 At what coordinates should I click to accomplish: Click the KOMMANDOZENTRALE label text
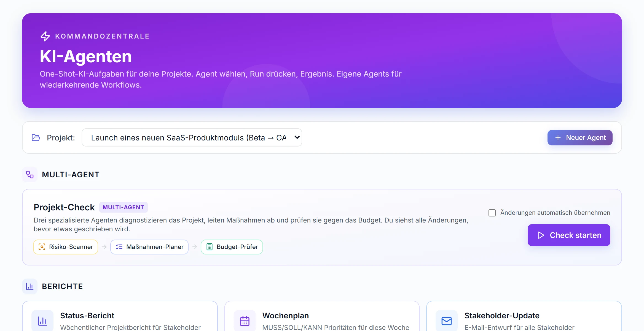pyautogui.click(x=102, y=36)
